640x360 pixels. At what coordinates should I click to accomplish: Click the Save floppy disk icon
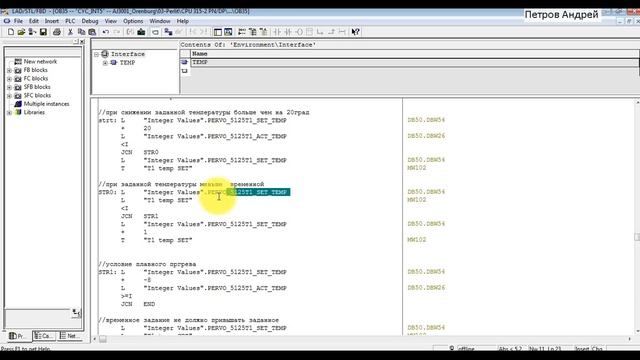[x=43, y=32]
